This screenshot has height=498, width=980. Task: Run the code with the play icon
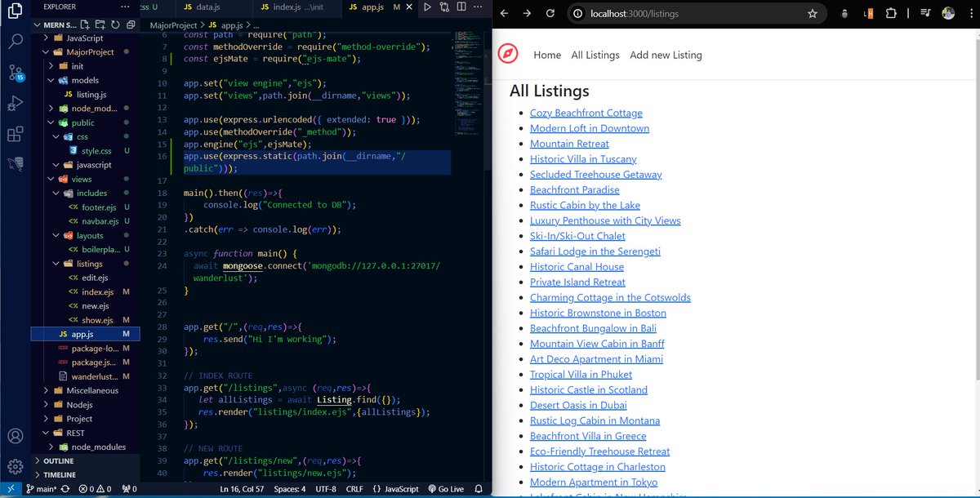pos(427,7)
